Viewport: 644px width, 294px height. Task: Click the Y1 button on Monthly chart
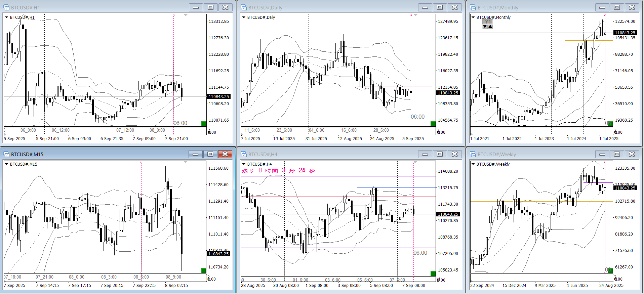[488, 22]
